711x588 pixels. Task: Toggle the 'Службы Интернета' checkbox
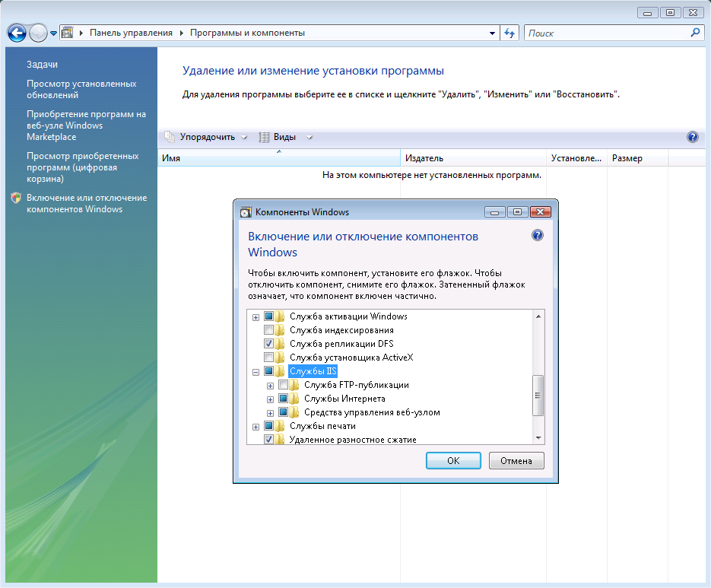pos(283,399)
